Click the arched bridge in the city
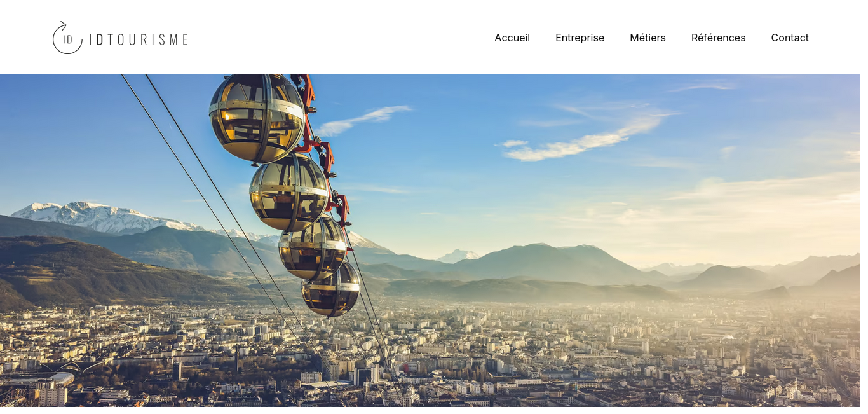868x414 pixels. pyautogui.click(x=73, y=367)
